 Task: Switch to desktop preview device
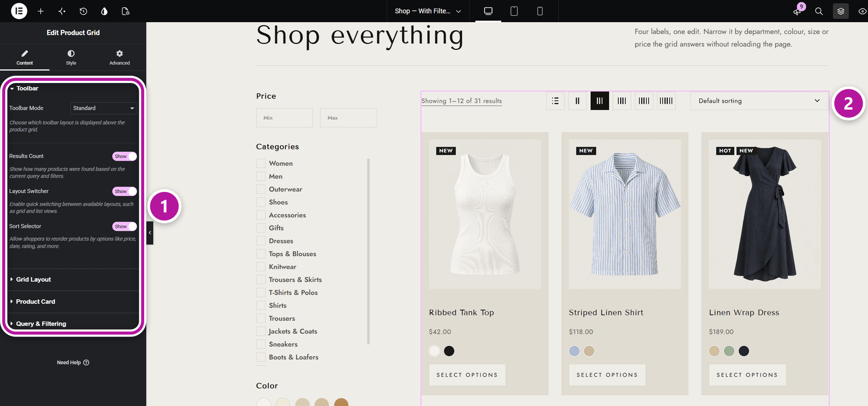tap(488, 11)
